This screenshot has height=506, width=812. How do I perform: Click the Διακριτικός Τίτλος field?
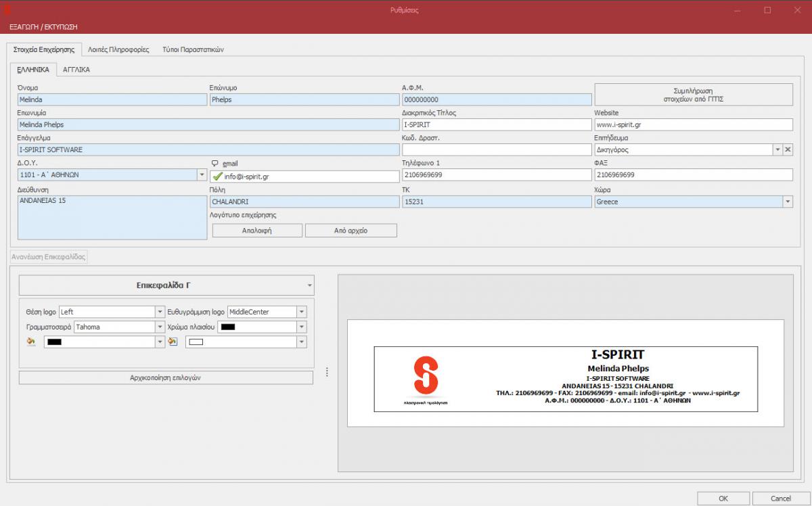point(497,124)
